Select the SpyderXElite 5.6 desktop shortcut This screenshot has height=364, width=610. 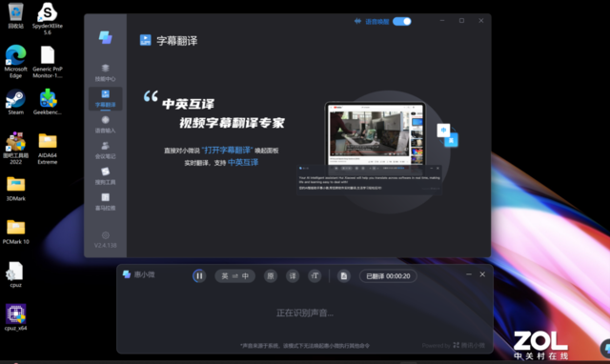tap(47, 19)
